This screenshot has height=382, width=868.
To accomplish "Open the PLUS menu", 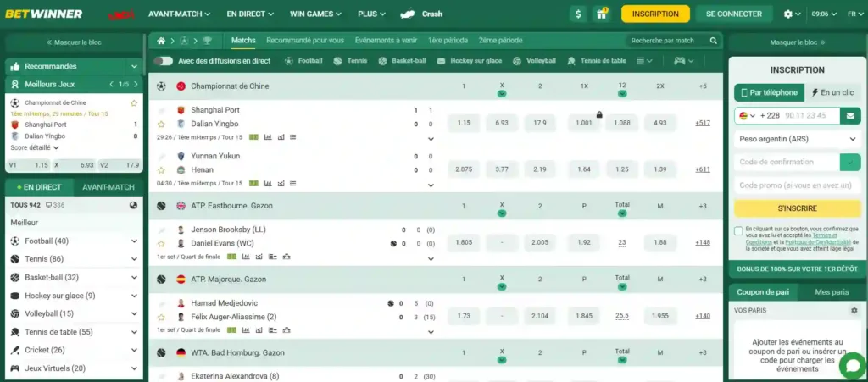I will coord(371,14).
